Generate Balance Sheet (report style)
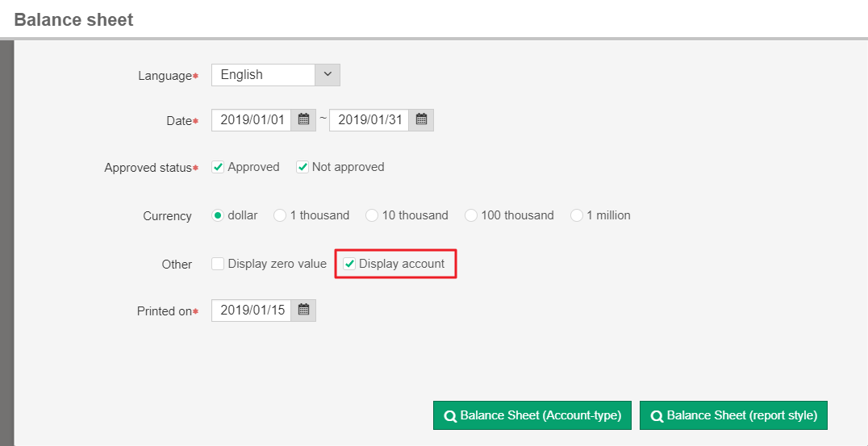Screen dimensions: 868x446 (x=733, y=416)
